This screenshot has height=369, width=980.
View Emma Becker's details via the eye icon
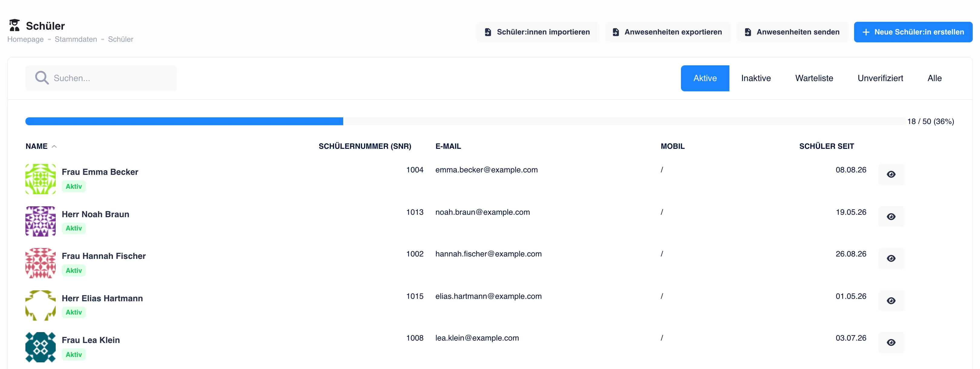pyautogui.click(x=891, y=175)
